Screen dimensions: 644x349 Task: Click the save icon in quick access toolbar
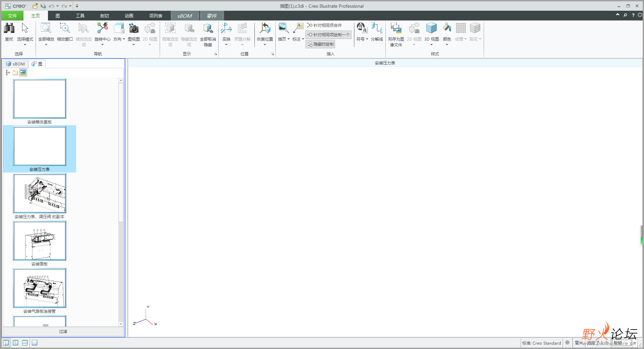click(43, 6)
